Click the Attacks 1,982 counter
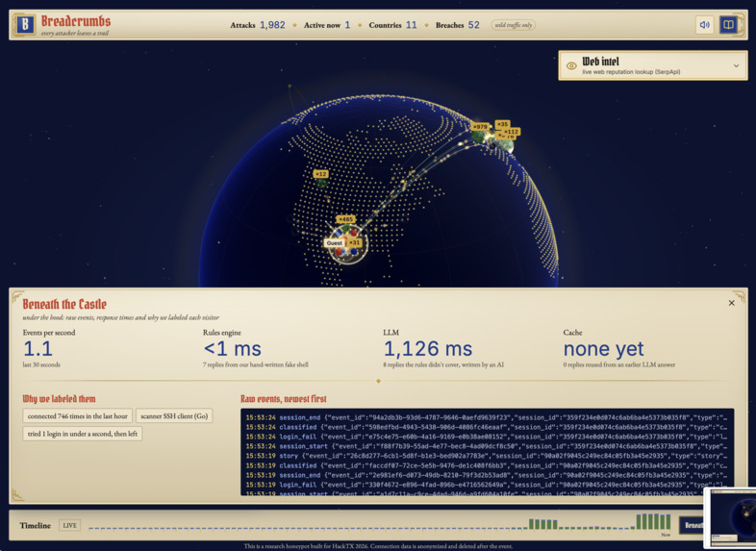The height and width of the screenshot is (551, 756). (258, 25)
